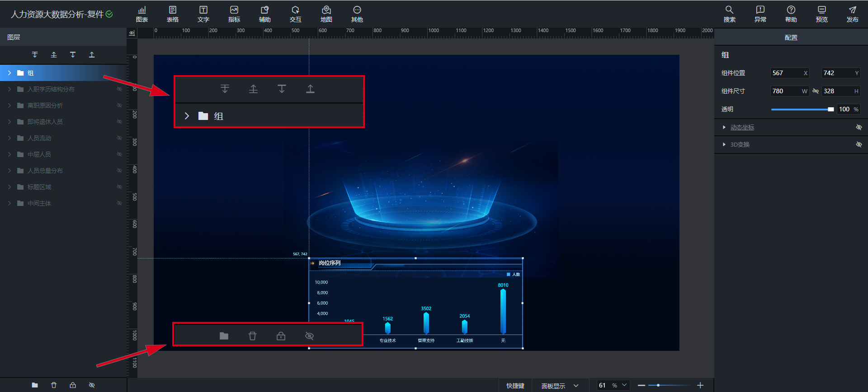The width and height of the screenshot is (868, 392).
Task: Expand the 动态坐标 settings section
Action: (x=724, y=128)
